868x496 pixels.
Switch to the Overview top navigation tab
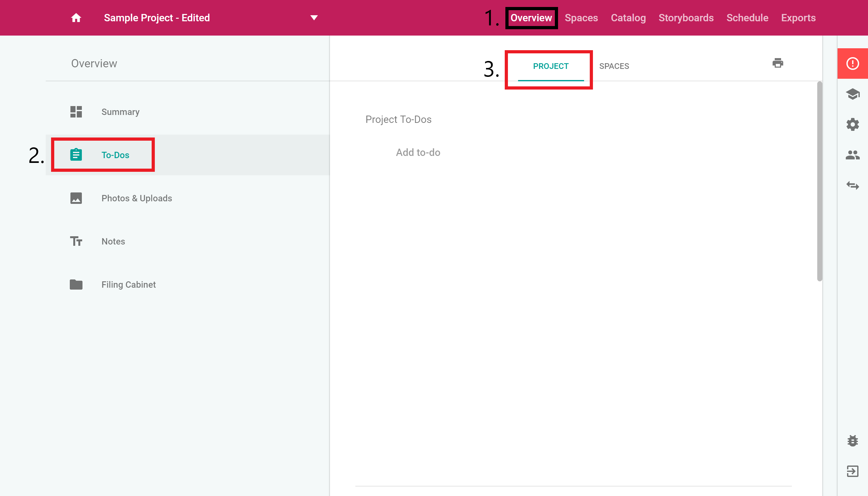click(531, 18)
